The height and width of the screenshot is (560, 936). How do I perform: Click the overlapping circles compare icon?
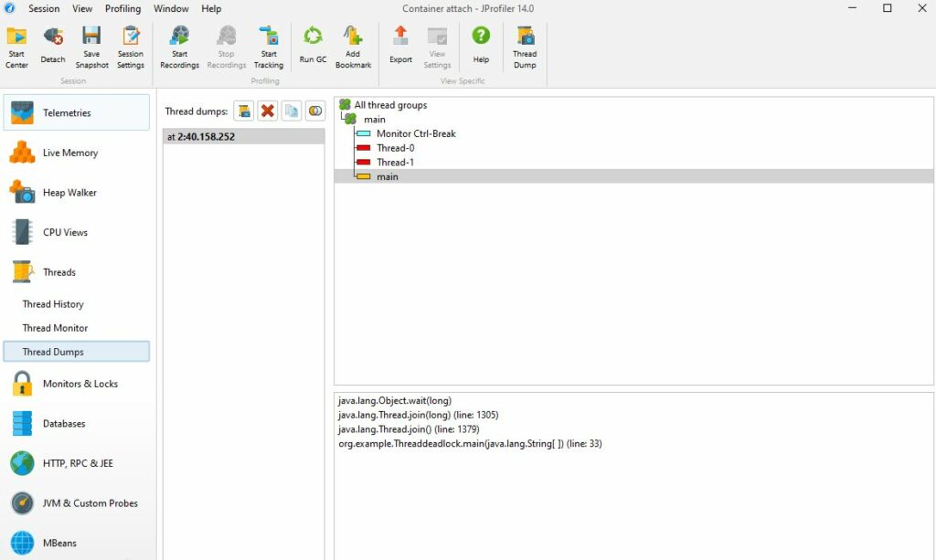click(x=315, y=111)
